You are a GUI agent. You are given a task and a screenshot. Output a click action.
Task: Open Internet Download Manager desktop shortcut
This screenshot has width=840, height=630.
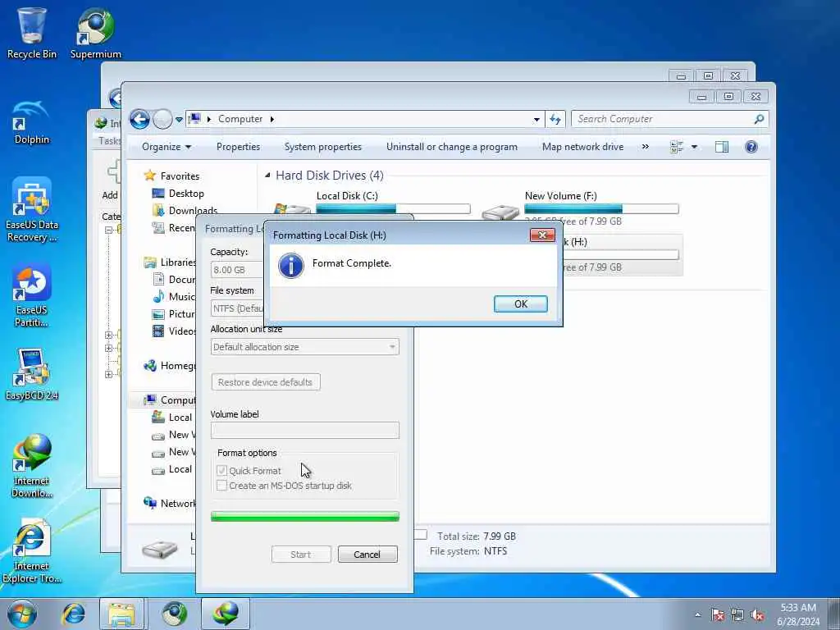click(x=32, y=466)
